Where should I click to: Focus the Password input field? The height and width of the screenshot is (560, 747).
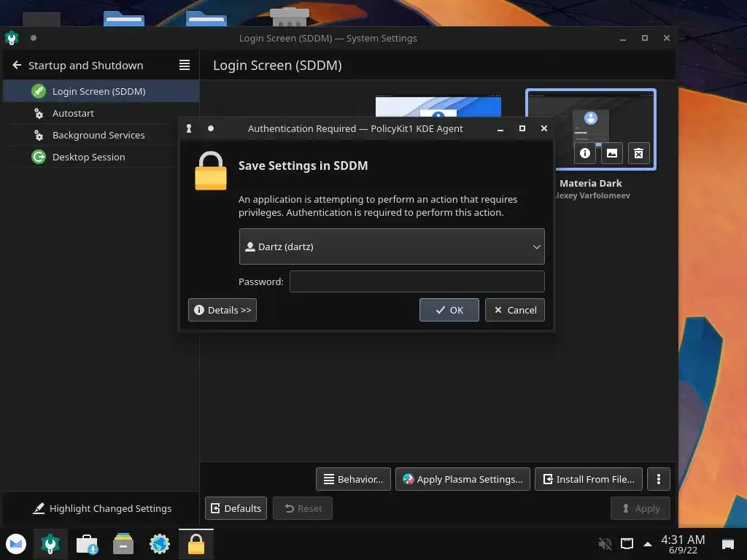coord(417,281)
